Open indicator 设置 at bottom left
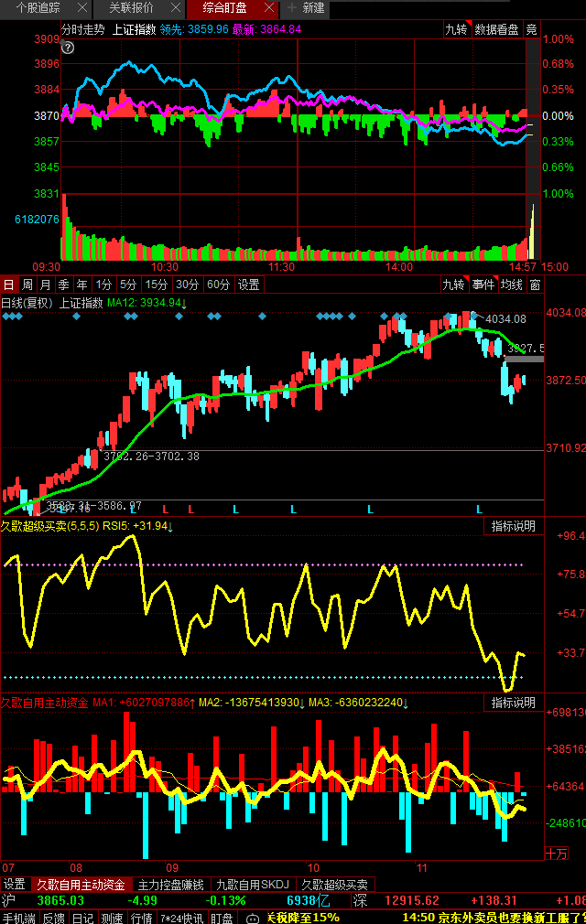The height and width of the screenshot is (924, 586). coord(15,885)
